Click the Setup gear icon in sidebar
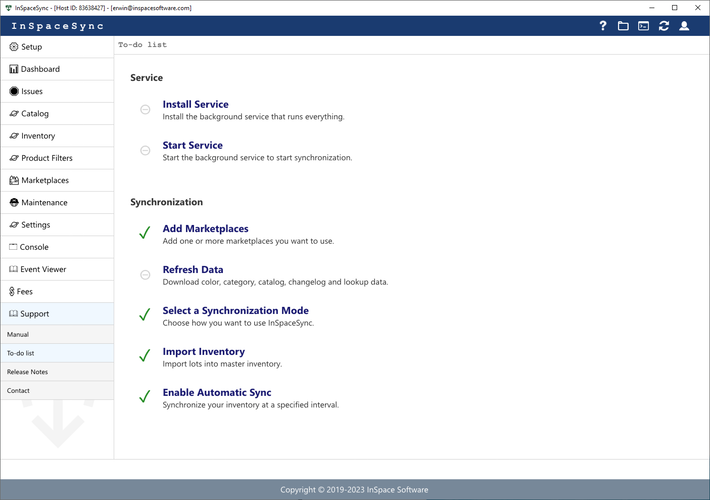Screen dimensions: 710x500 coord(14,47)
